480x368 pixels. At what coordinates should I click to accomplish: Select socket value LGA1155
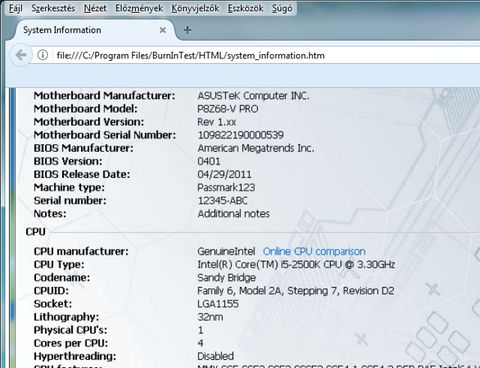click(x=218, y=304)
